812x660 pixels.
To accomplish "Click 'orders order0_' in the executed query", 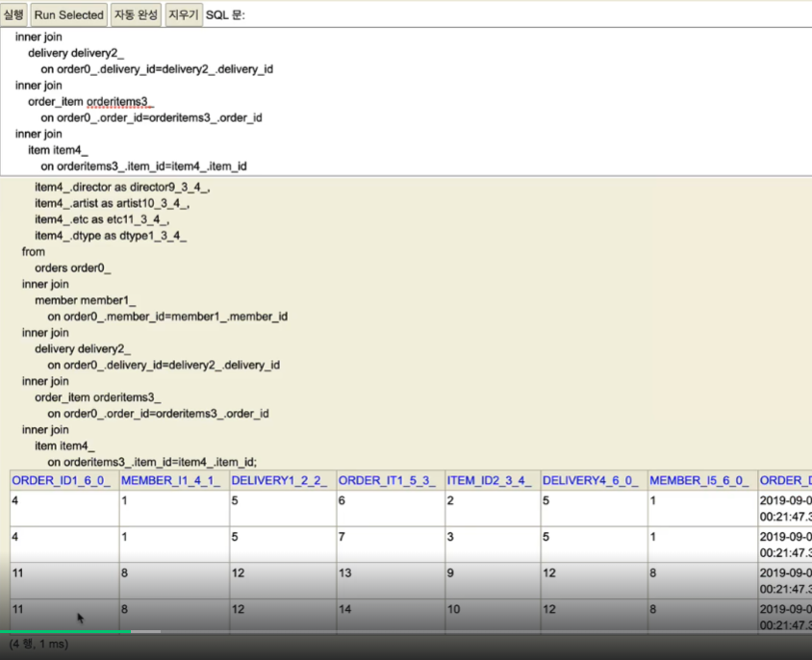I will [x=72, y=267].
